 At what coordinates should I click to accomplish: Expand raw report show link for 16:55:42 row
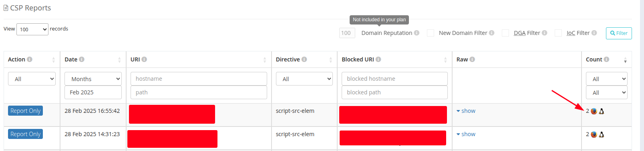click(466, 111)
